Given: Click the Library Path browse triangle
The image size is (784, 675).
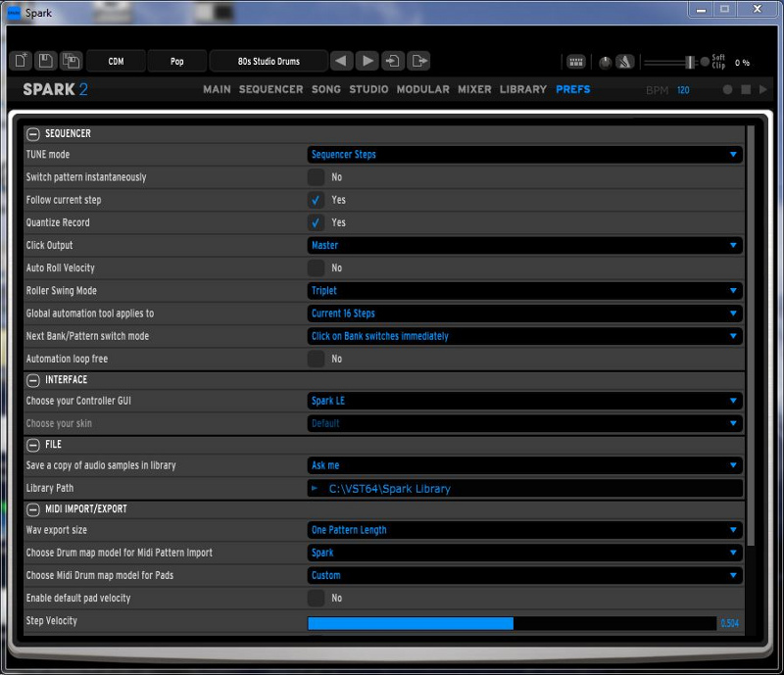Looking at the screenshot, I should point(315,488).
